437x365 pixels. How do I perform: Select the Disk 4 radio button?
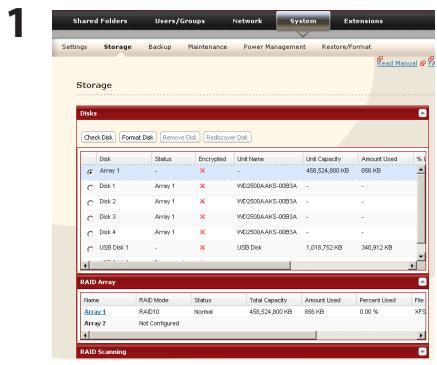tap(90, 234)
